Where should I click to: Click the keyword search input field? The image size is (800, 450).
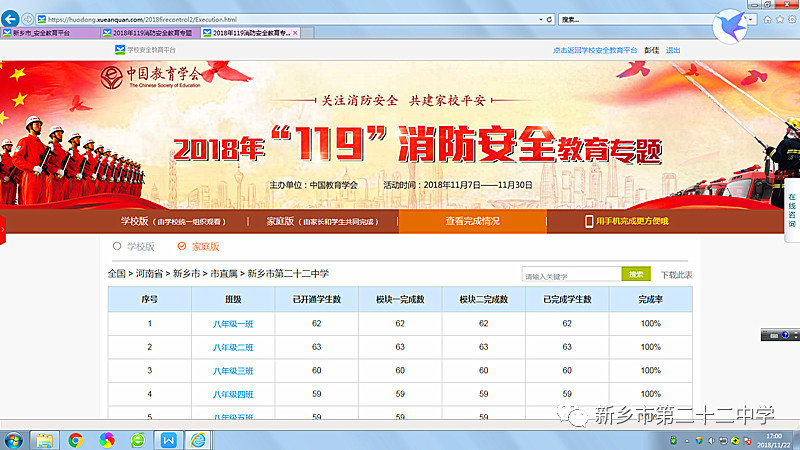tap(571, 275)
